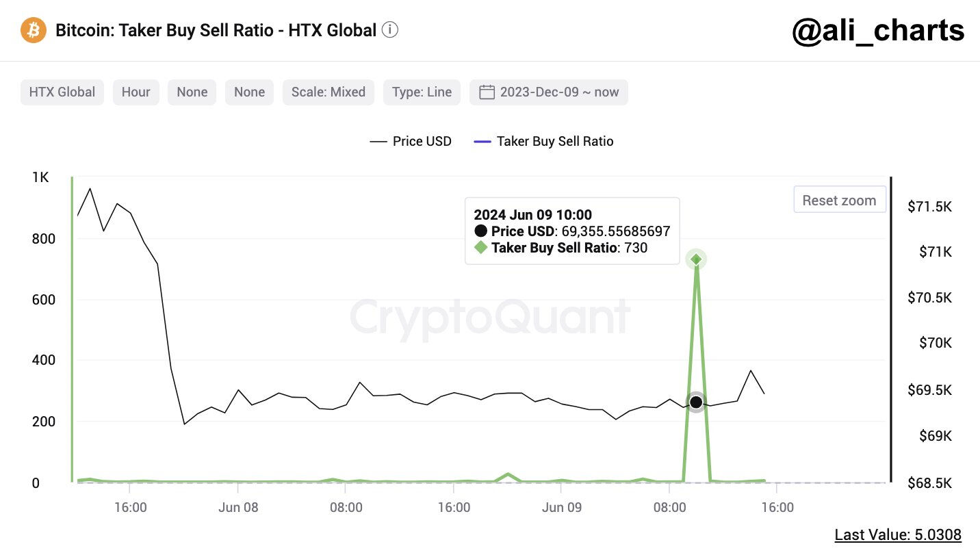Click the Last Value link
The height and width of the screenshot is (553, 980).
click(x=898, y=535)
